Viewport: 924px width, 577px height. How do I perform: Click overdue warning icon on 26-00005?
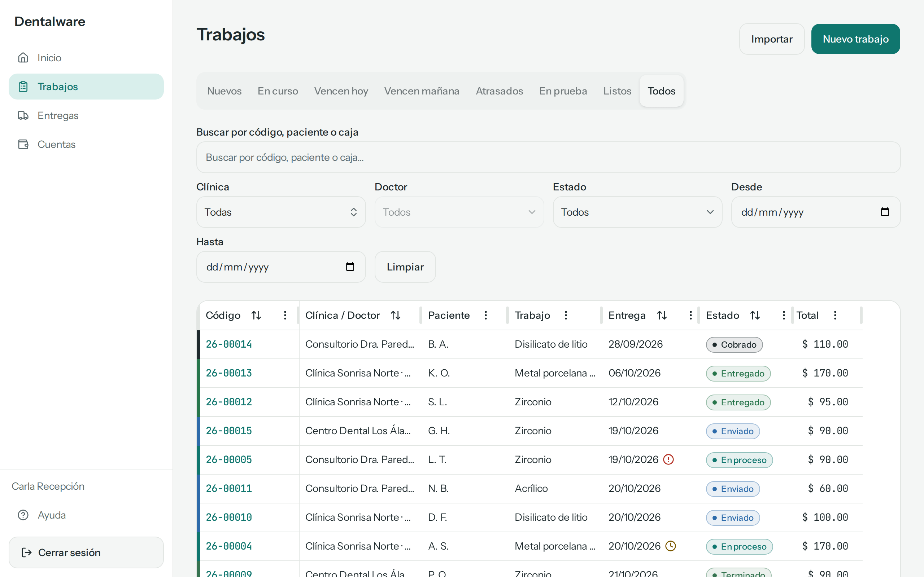[x=668, y=459]
